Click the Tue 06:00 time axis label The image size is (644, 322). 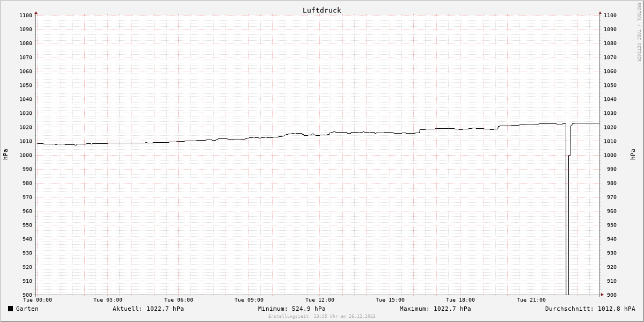pos(179,300)
